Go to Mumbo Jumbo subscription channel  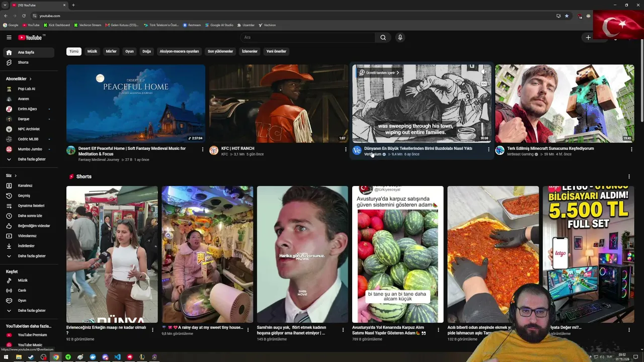(x=29, y=149)
